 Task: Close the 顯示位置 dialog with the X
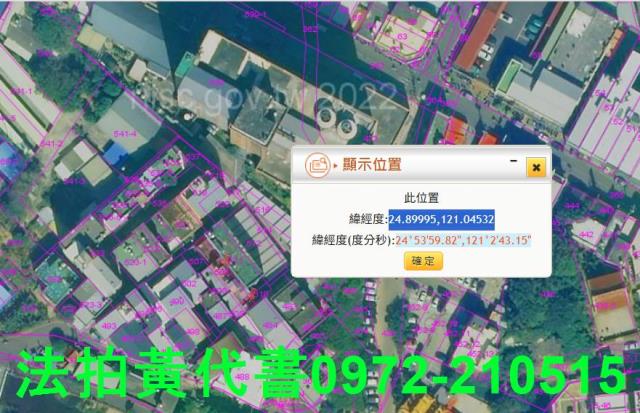pyautogui.click(x=536, y=167)
